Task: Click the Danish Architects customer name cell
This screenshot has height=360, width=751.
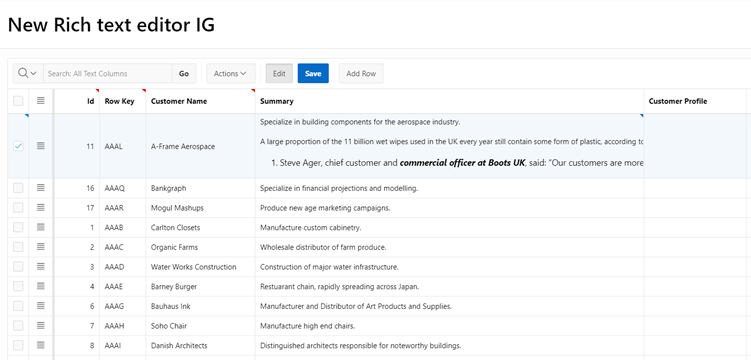Action: 201,346
